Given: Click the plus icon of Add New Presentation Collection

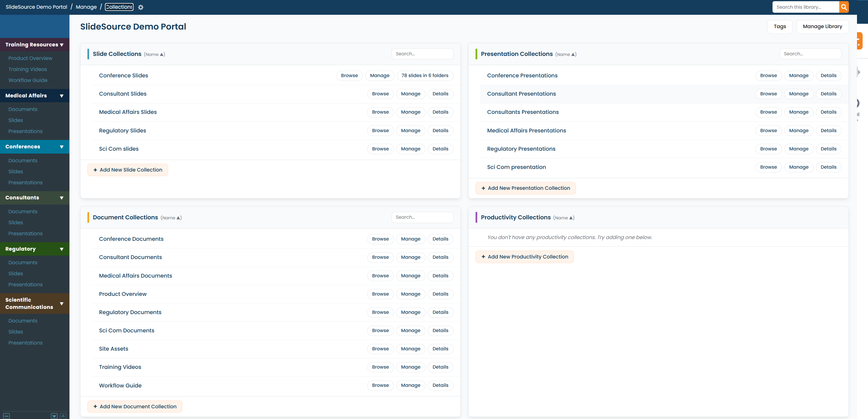Looking at the screenshot, I should point(483,188).
